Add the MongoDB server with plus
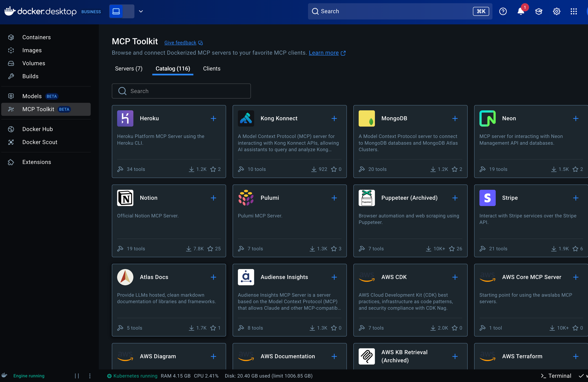Screen dimensions: 588x382 click(455, 118)
